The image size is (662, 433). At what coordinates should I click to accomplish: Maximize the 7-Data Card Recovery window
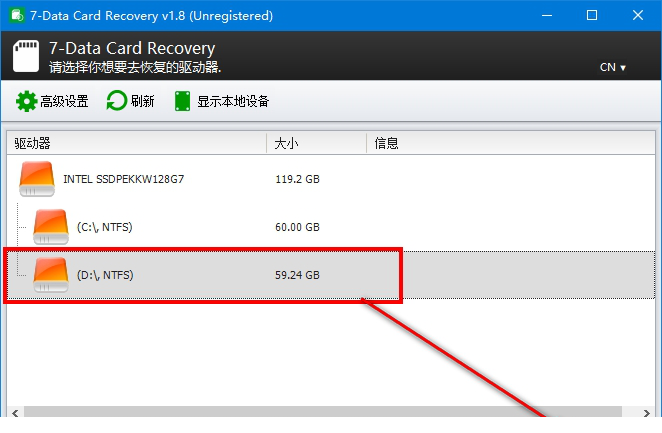(x=592, y=15)
